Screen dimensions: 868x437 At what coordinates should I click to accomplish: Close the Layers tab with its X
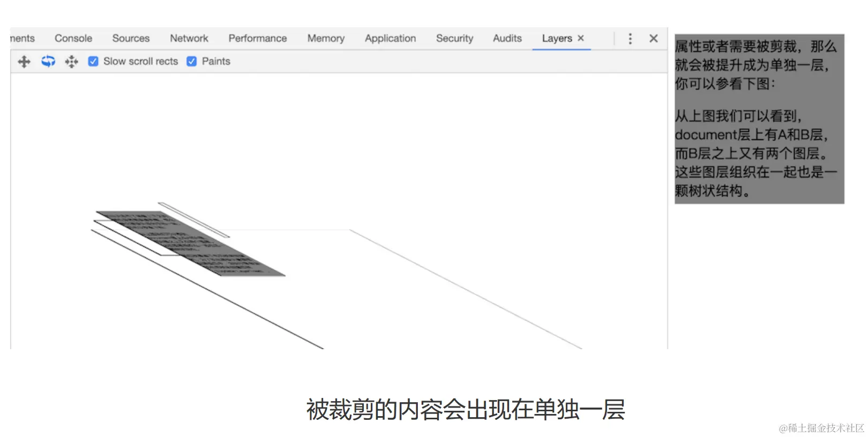tap(581, 38)
